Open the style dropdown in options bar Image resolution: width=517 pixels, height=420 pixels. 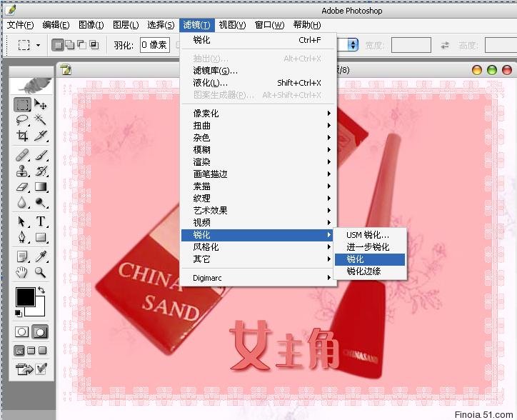coord(353,45)
